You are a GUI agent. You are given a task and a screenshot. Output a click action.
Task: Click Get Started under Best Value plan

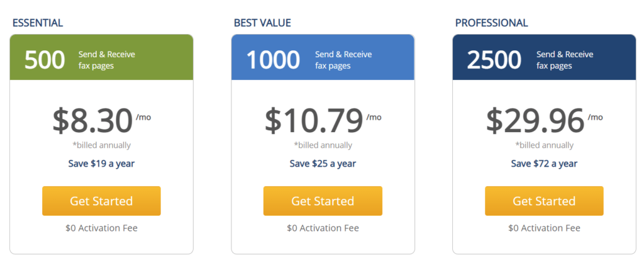323,201
